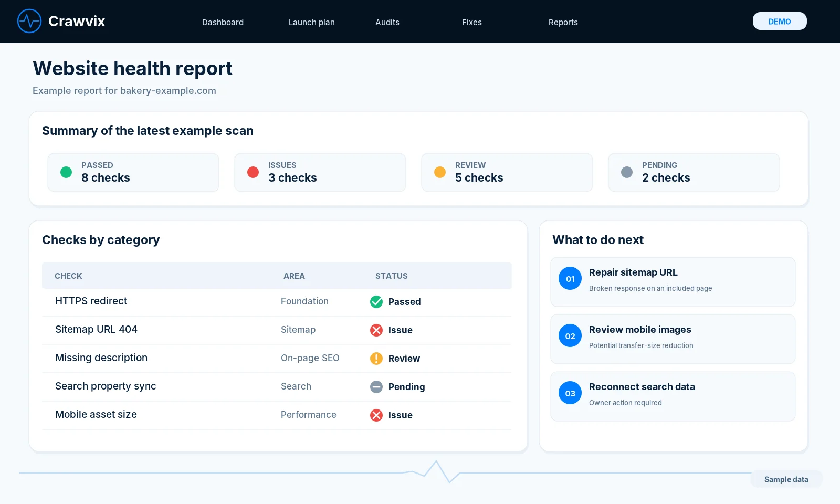Image resolution: width=840 pixels, height=504 pixels.
Task: Open the Repair sitemap URL card
Action: point(673,282)
